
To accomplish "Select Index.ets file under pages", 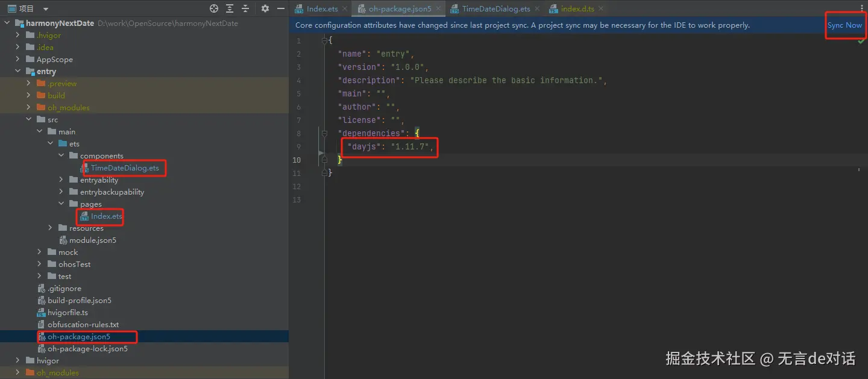I will 107,216.
